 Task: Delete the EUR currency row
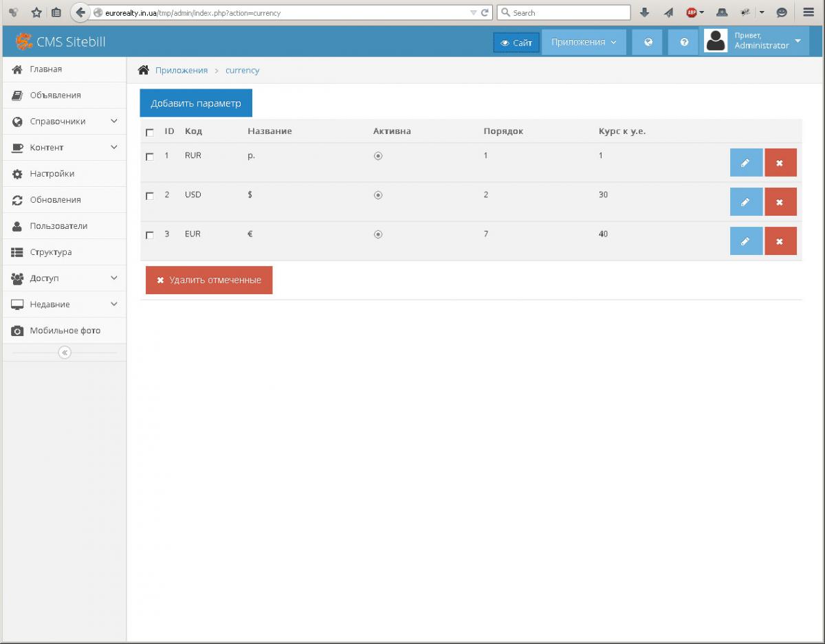click(x=780, y=241)
